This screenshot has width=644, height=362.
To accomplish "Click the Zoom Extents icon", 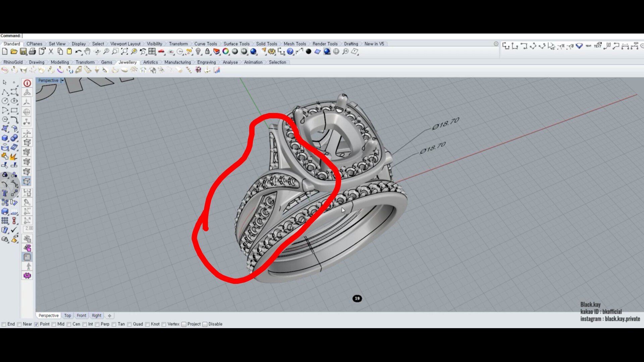I will [x=124, y=52].
